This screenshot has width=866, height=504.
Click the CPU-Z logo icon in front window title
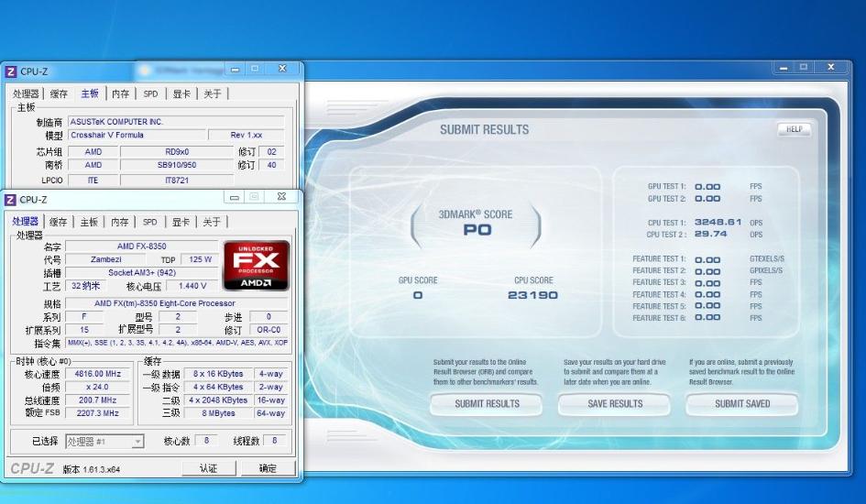pos(10,199)
